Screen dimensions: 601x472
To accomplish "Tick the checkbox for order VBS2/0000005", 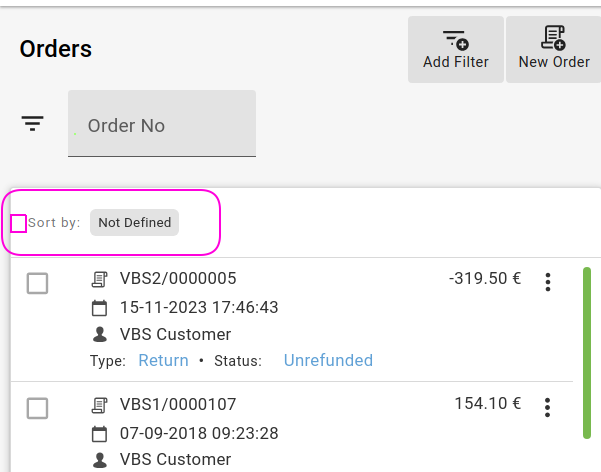I will click(37, 284).
